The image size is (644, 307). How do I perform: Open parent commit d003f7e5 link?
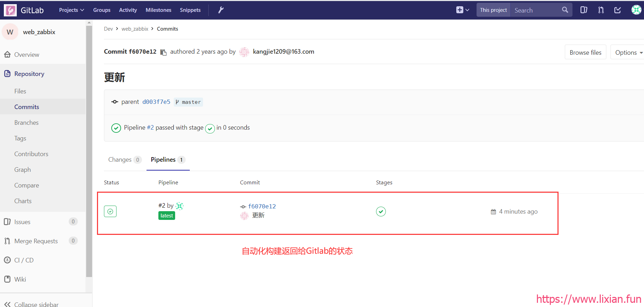(x=156, y=102)
